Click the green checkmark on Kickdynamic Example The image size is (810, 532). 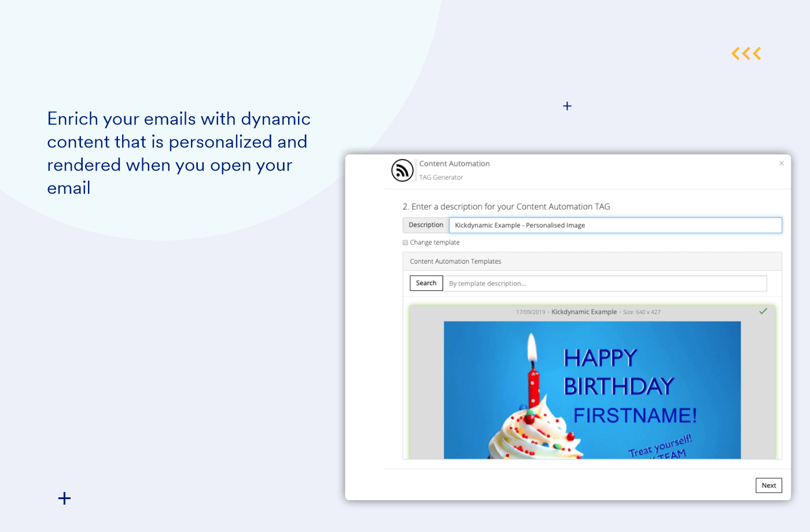[763, 311]
